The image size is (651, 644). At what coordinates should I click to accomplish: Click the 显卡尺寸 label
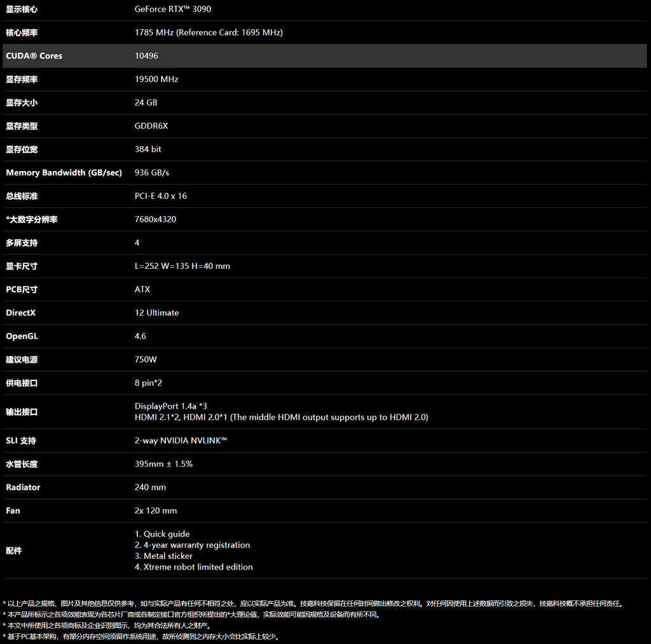click(22, 266)
